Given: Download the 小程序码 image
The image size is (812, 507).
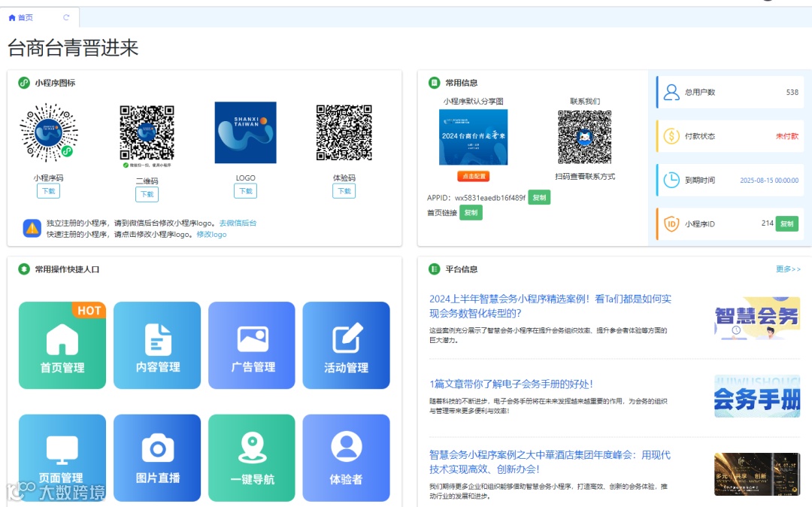Looking at the screenshot, I should (48, 191).
